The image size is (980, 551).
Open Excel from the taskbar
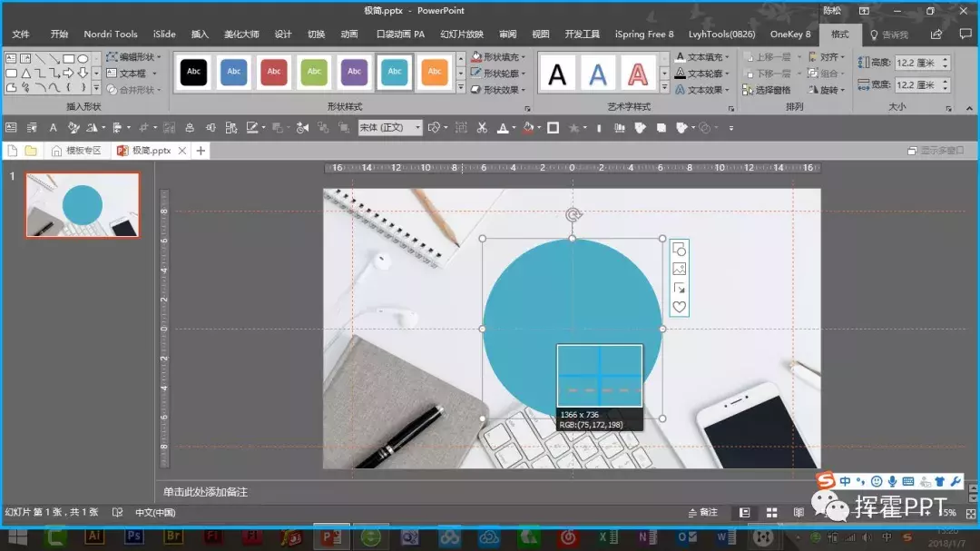pos(607,537)
